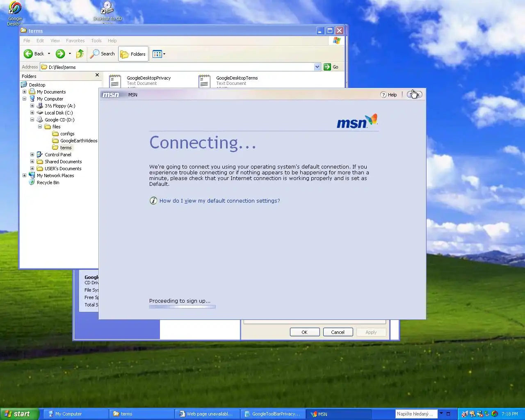Open the Views dropdown arrow
This screenshot has width=525, height=420.
pos(164,54)
